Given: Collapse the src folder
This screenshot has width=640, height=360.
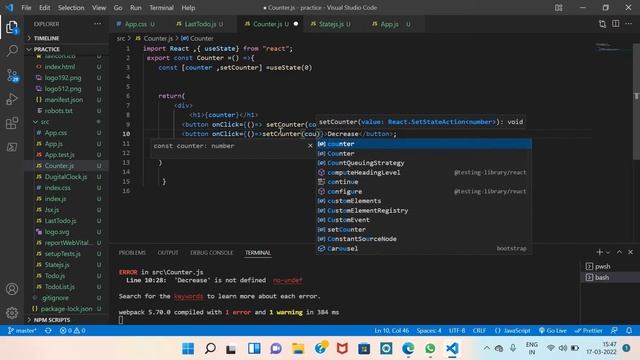Looking at the screenshot, I should click(44, 122).
